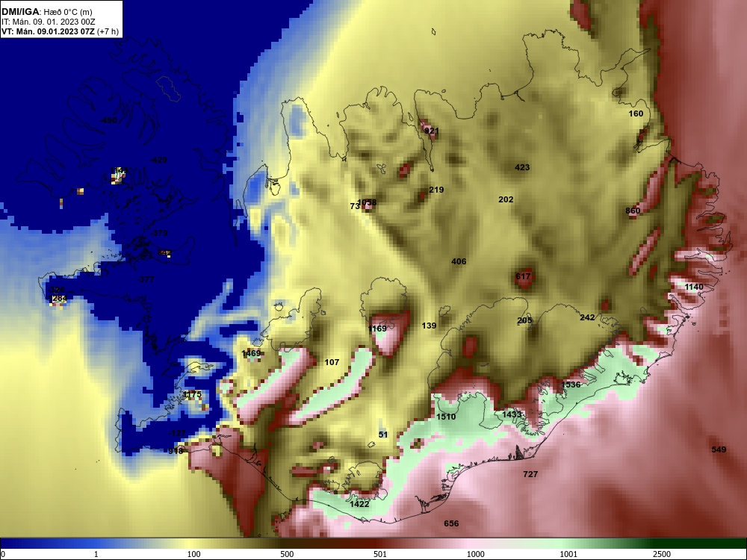Screen dimensions: 747x560
Task: Select the legend tick labelled 2500
Action: point(662,554)
